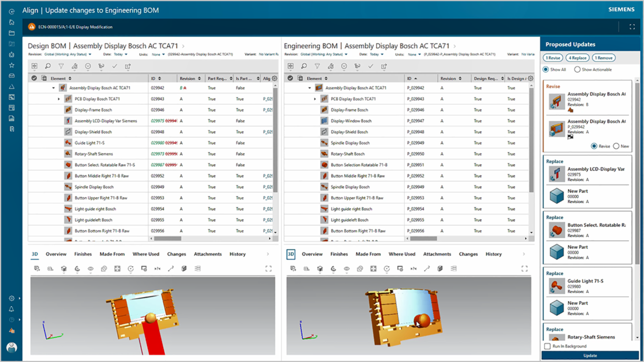Click fit-all icon in Engineering 3D viewer toolbar
This screenshot has width=644, height=362.
pyautogui.click(x=373, y=268)
